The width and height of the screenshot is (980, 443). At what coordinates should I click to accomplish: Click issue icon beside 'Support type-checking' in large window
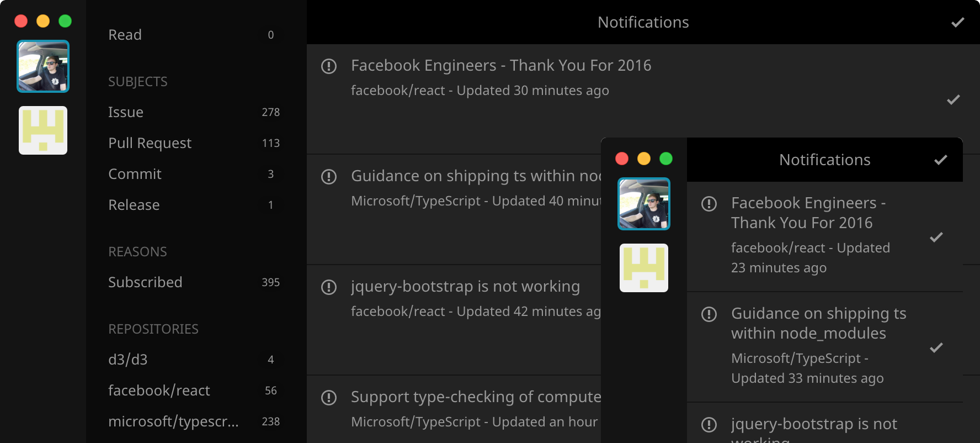(329, 398)
